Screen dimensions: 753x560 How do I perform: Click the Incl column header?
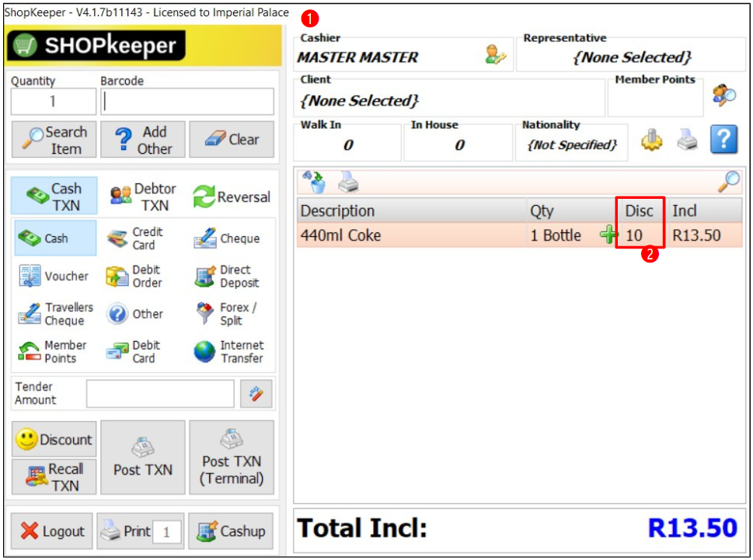(x=706, y=210)
